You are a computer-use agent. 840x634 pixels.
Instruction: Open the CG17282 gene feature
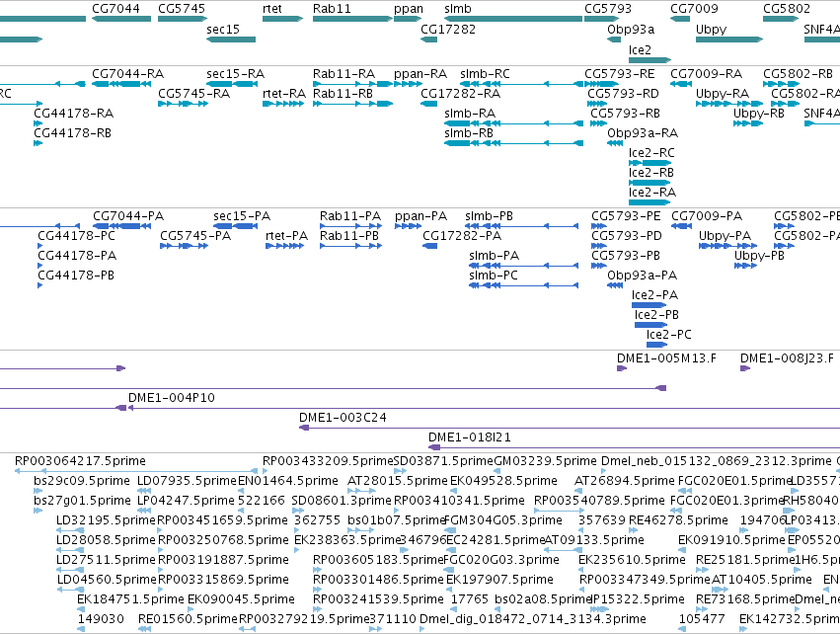coord(429,40)
